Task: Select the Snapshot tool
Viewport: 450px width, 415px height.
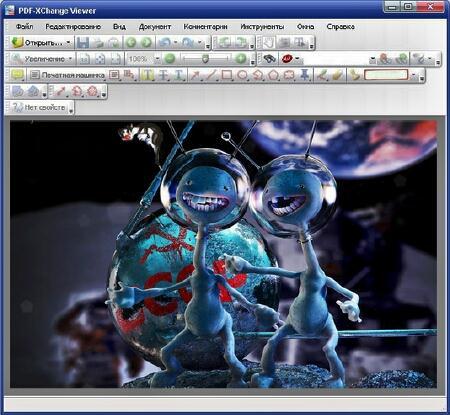Action: (x=284, y=42)
